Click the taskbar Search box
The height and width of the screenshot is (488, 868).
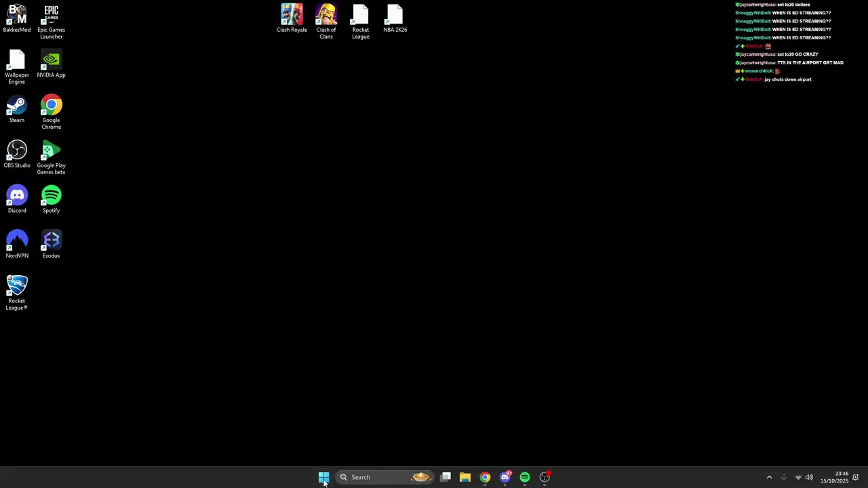tap(385, 477)
